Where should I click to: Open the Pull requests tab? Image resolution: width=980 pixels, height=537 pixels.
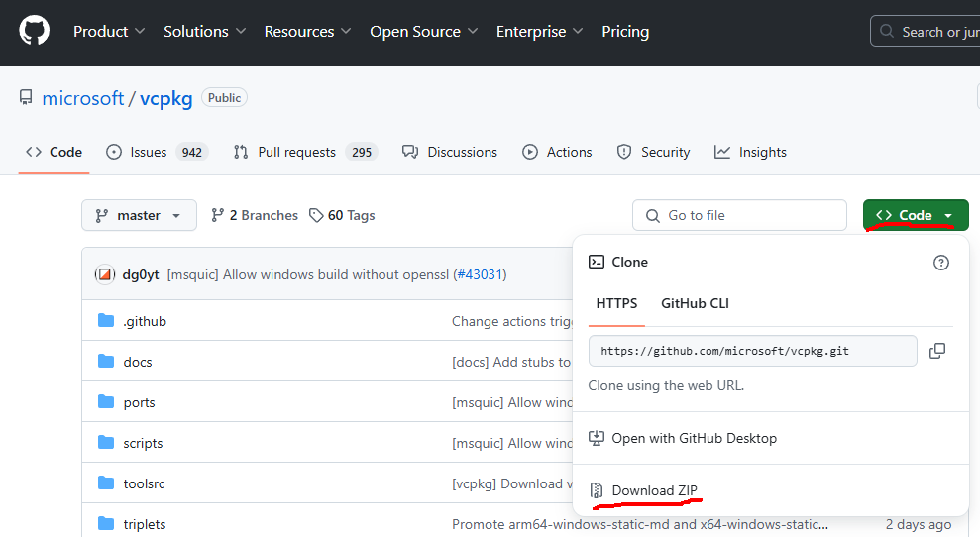tap(305, 152)
